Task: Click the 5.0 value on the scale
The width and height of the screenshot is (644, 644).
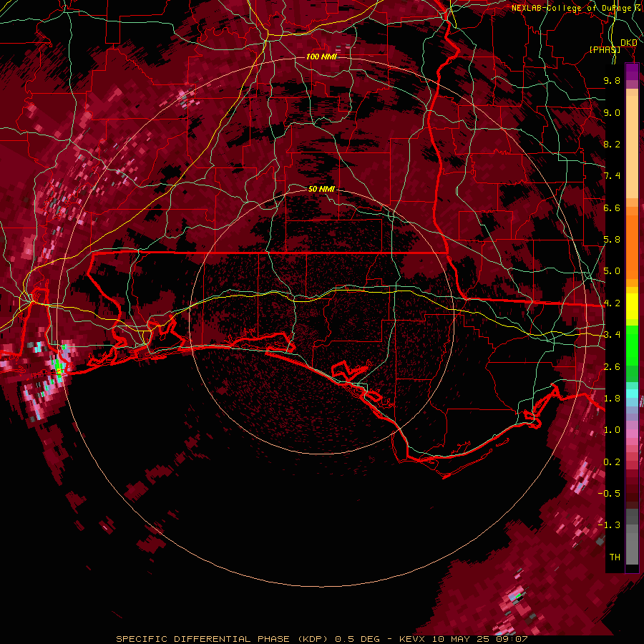Action: click(x=612, y=271)
